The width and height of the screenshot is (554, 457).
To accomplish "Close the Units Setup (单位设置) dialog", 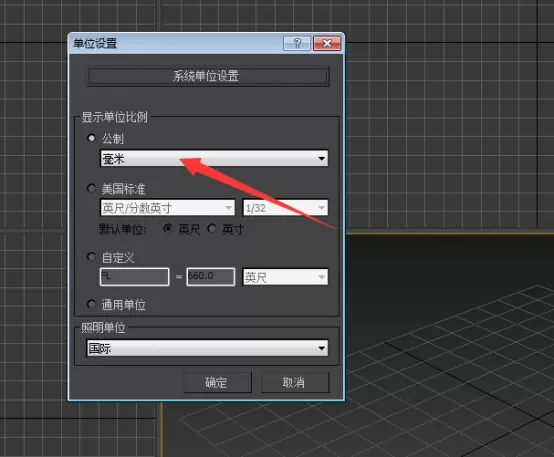I will [x=327, y=43].
